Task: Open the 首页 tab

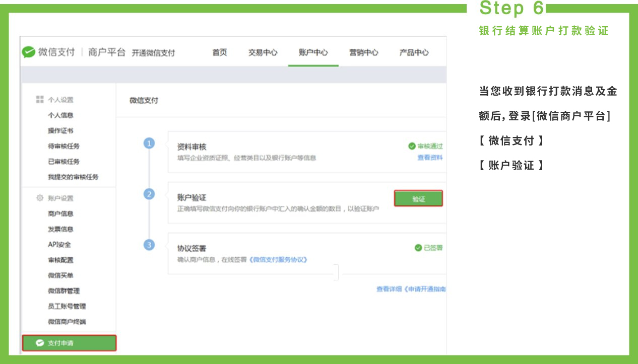Action: click(x=220, y=52)
